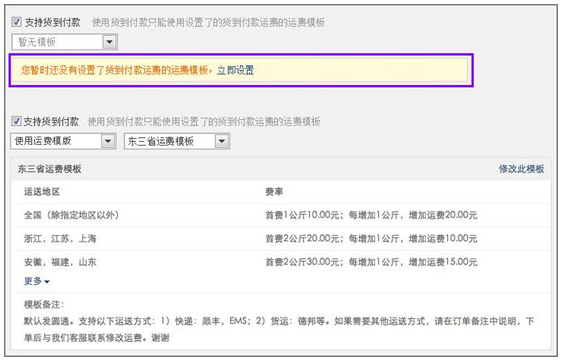Open the 暂无模板 dropdown

coord(65,42)
